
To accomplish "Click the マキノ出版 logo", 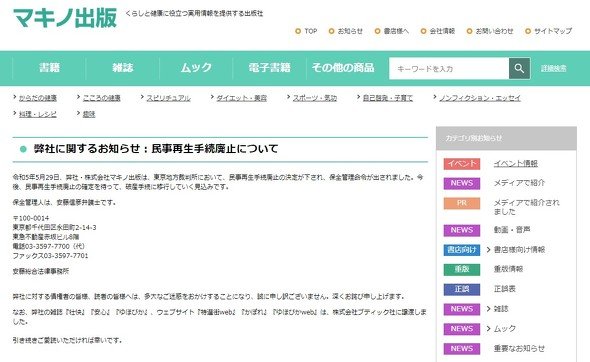I will [65, 17].
